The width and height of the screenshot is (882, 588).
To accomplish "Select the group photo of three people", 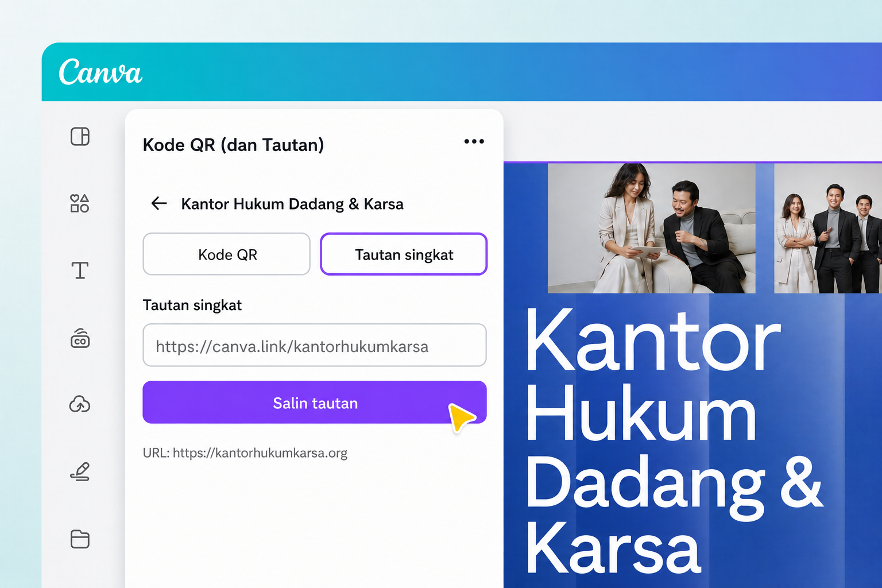I will click(828, 229).
